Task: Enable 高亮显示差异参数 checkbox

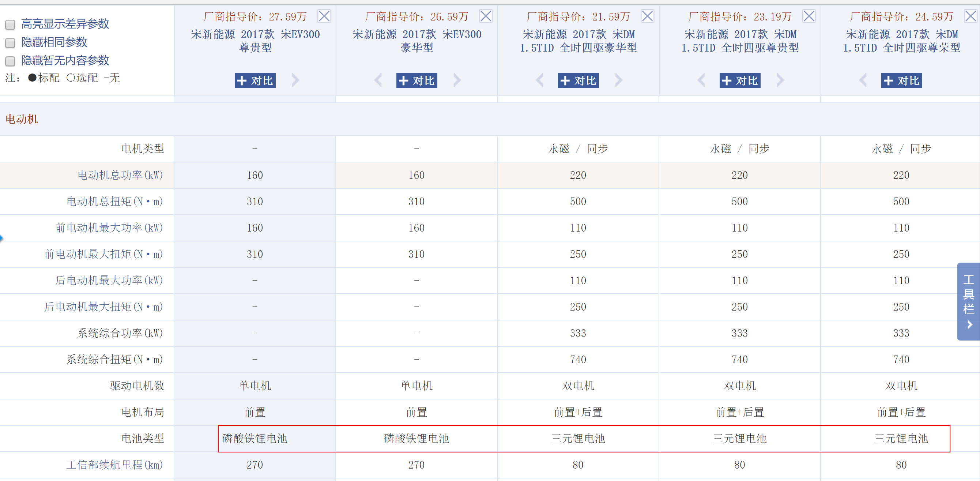Action: pos(10,25)
